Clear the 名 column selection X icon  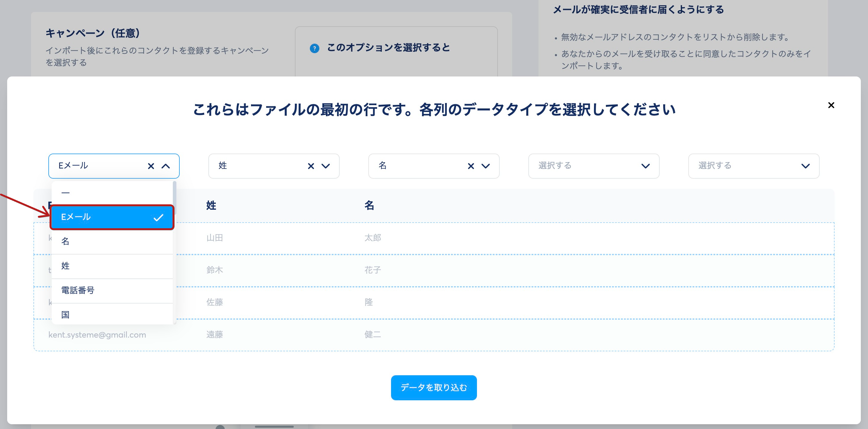click(471, 166)
